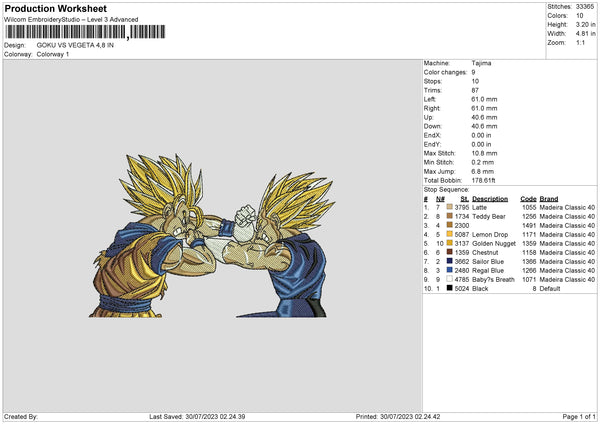Click the Production Worksheet title
The width and height of the screenshot is (600, 424).
55,8
